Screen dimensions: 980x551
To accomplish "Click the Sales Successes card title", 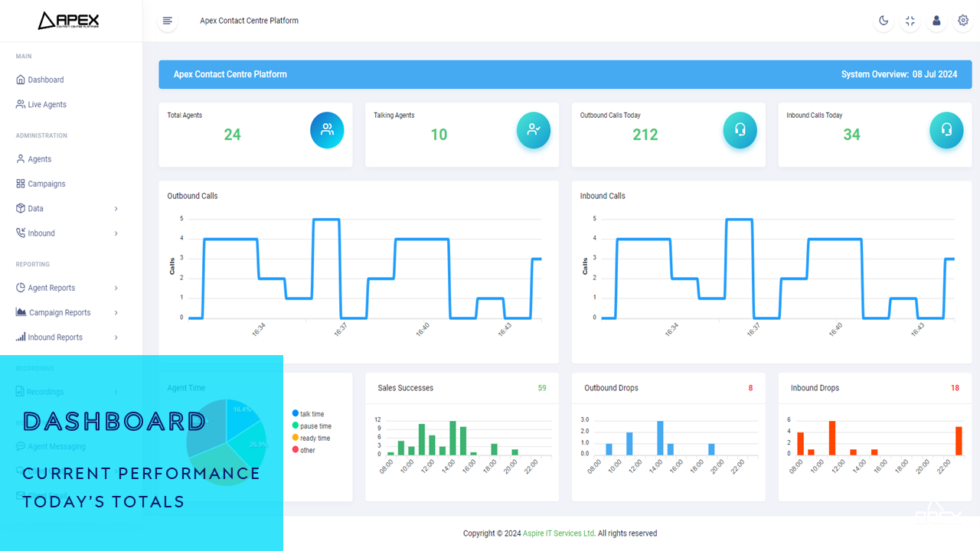I will coord(406,388).
